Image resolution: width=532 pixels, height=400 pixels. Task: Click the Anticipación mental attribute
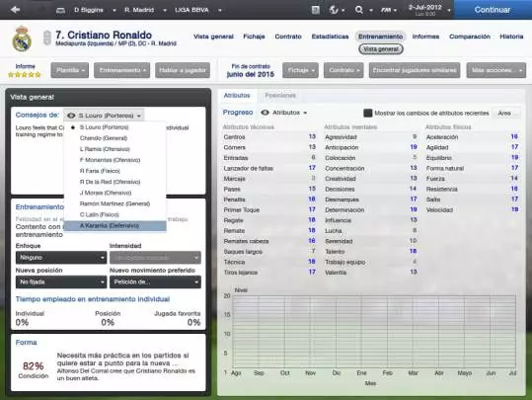tap(371, 147)
